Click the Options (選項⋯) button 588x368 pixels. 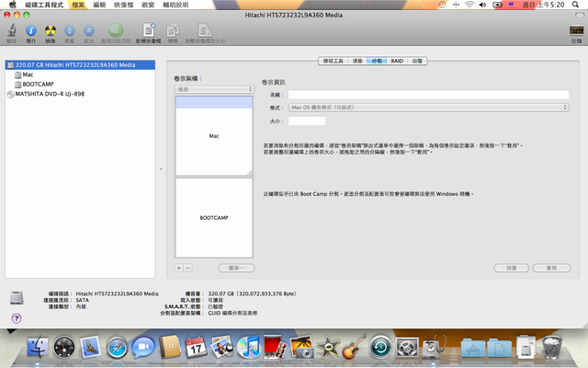tap(236, 268)
